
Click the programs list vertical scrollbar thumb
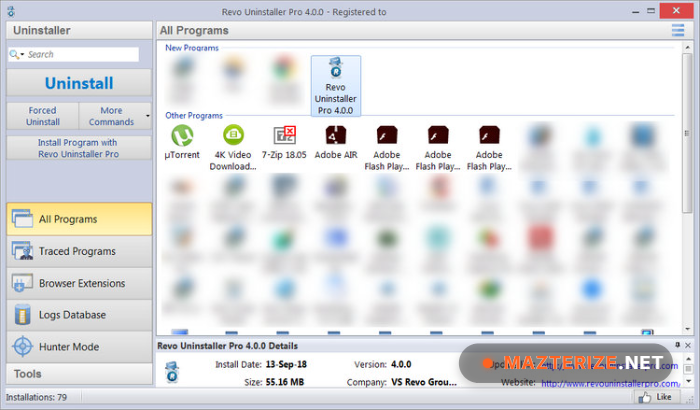(687, 133)
